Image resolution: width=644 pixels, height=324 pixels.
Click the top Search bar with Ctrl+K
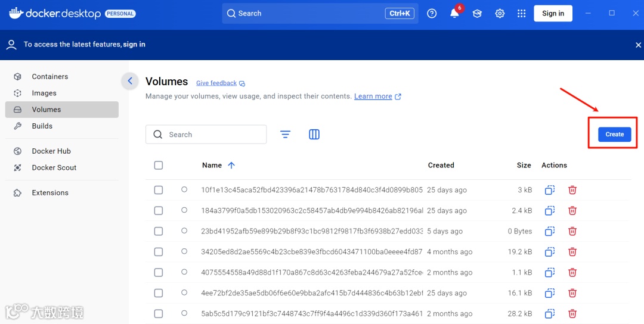pos(320,14)
